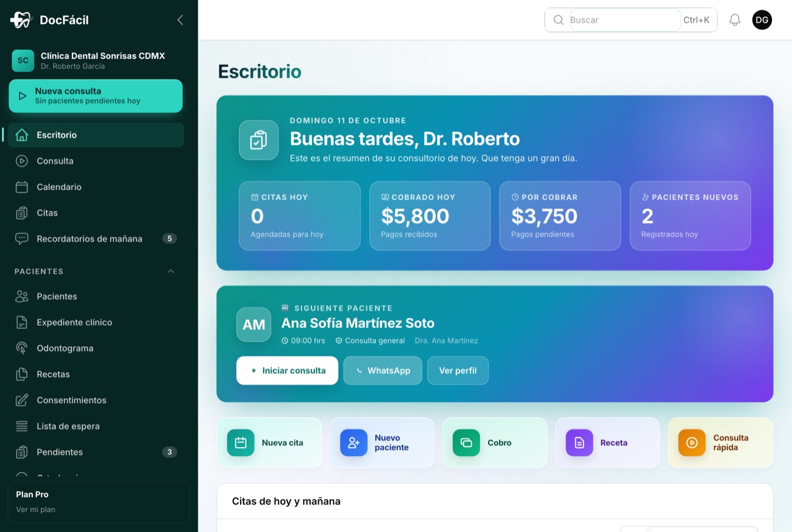Click the SC clinic badge
Viewport: 792px width, 532px height.
click(23, 60)
